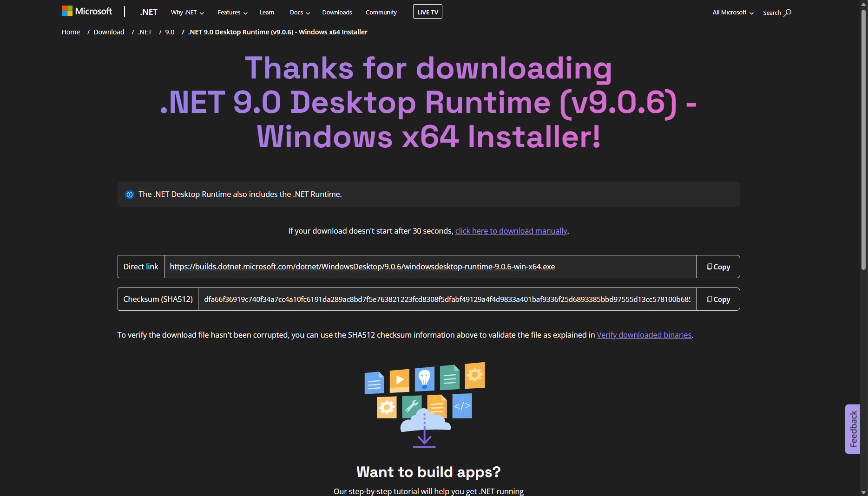Open the direct link to windowsdesktop-runtime exe
Viewport: 868px width, 496px height.
click(362, 267)
